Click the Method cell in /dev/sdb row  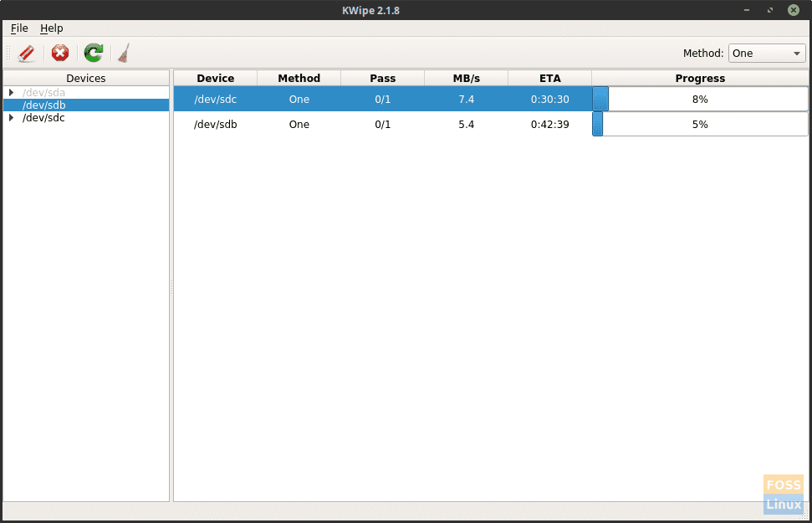(x=299, y=125)
